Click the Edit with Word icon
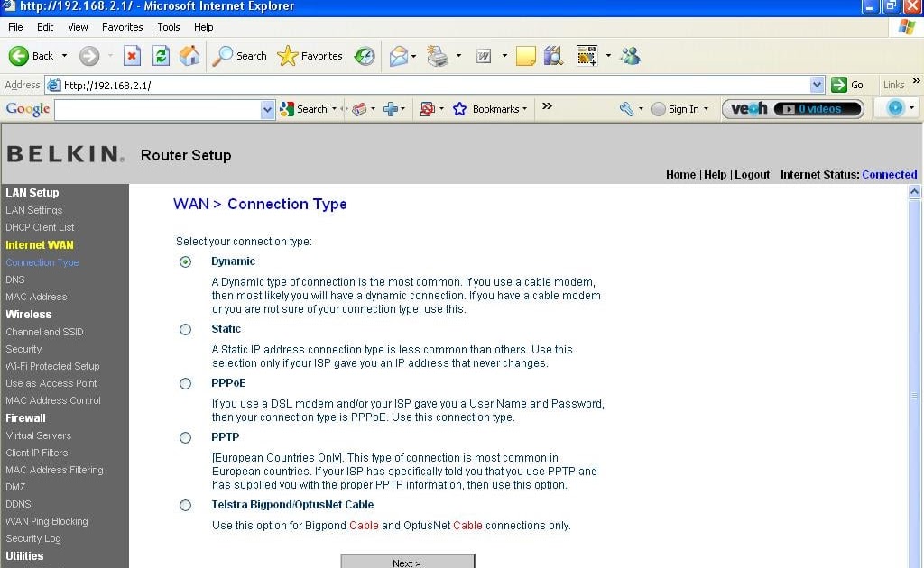This screenshot has width=924, height=568. point(484,56)
